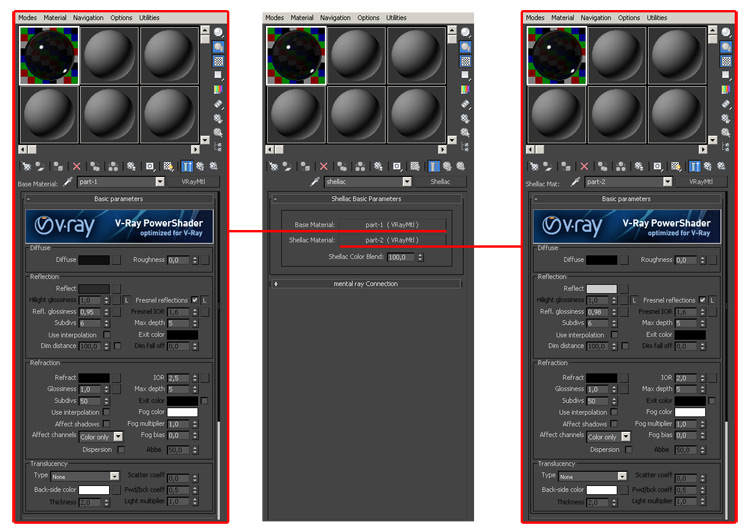The image size is (750, 532).
Task: Expand the mental ray Connection rollout
Action: click(365, 284)
